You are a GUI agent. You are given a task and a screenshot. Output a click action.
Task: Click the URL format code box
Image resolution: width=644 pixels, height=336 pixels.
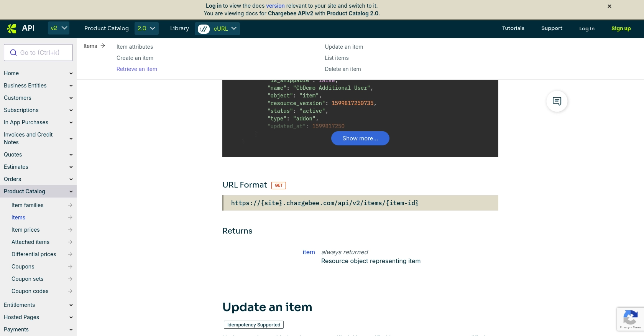pos(360,203)
